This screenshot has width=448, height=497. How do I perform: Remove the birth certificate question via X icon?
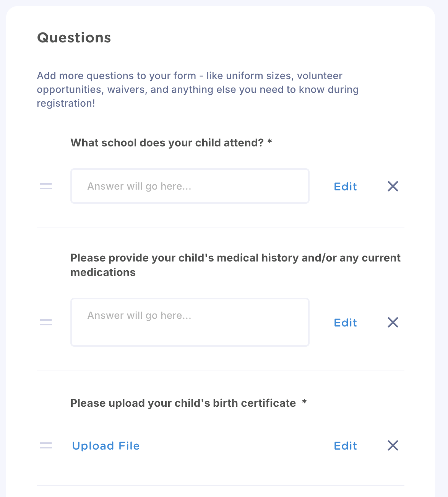(x=393, y=445)
